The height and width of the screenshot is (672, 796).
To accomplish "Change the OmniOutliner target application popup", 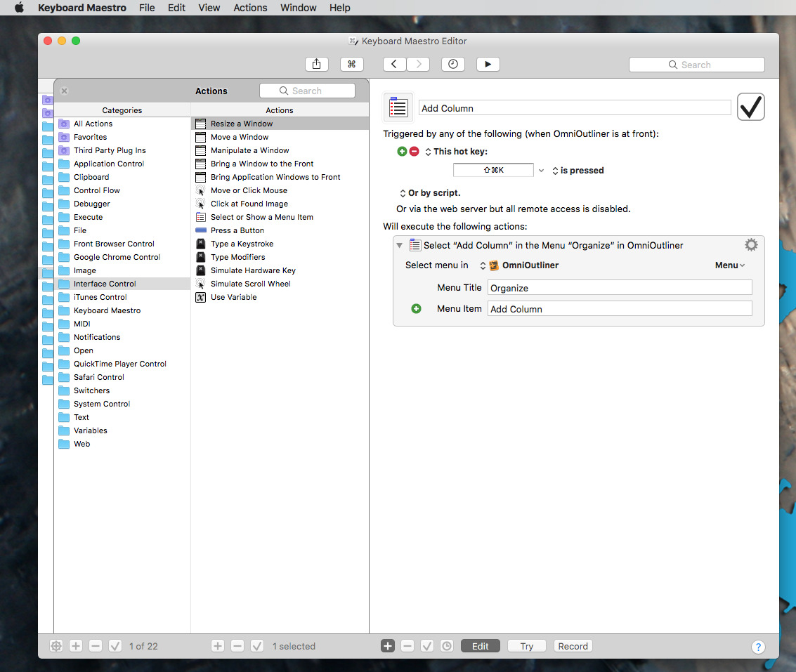I will (519, 265).
